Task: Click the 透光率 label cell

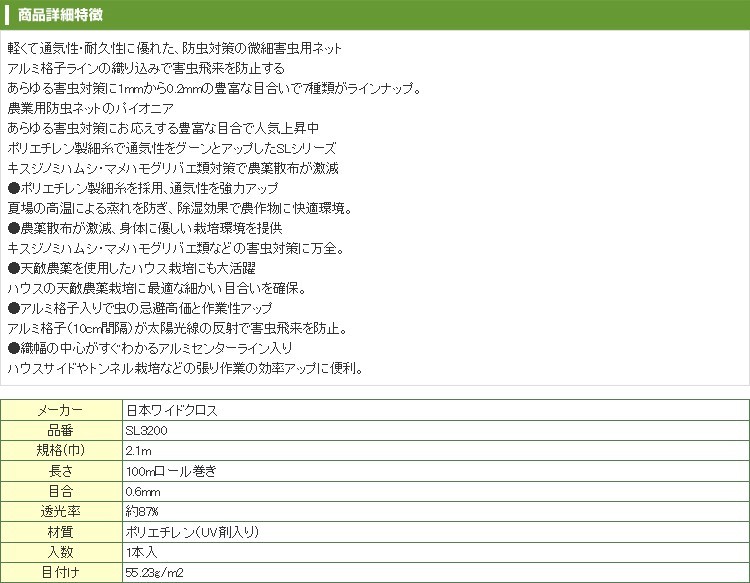Action: [x=61, y=512]
